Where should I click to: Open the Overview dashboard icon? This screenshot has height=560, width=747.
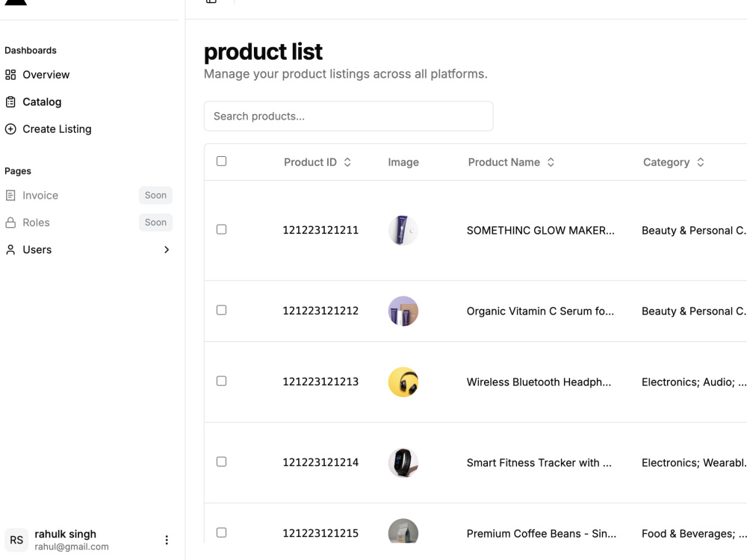pos(10,75)
